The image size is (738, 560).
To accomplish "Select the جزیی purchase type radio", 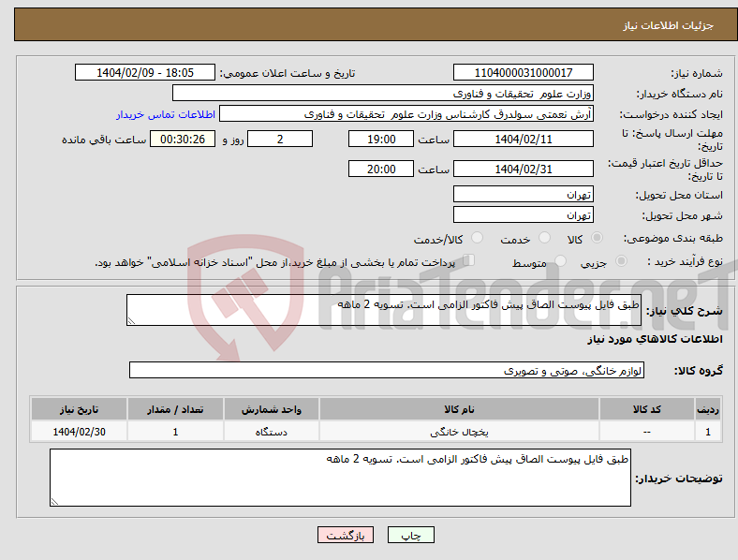I will pos(621,260).
